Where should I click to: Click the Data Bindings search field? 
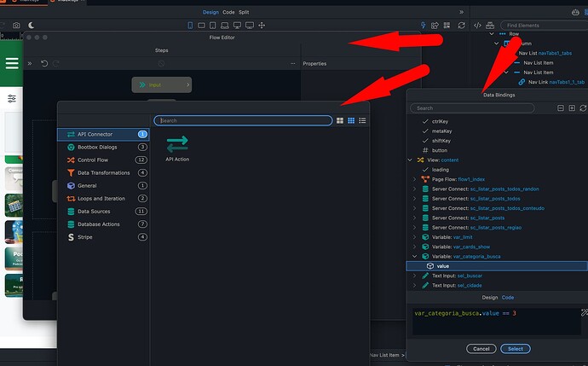[x=472, y=108]
